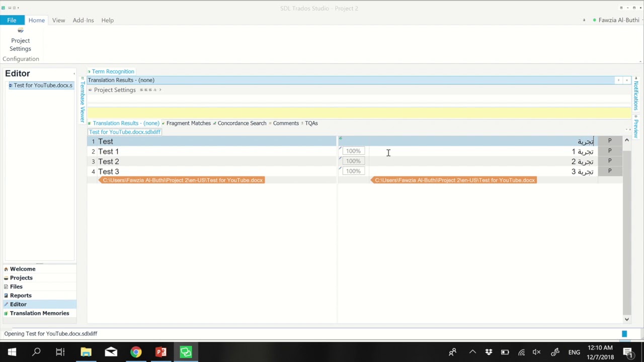Switch to the Fragment Matches tab

pyautogui.click(x=186, y=123)
